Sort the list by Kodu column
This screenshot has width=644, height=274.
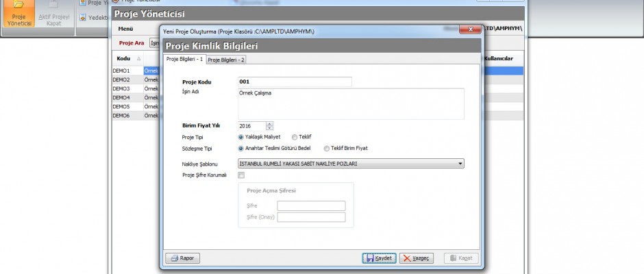(x=124, y=59)
